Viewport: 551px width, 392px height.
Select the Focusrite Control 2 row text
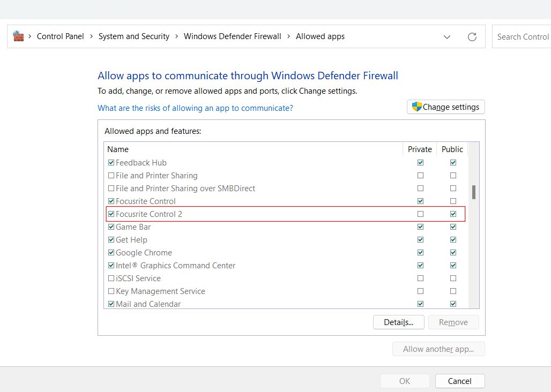[x=149, y=214]
